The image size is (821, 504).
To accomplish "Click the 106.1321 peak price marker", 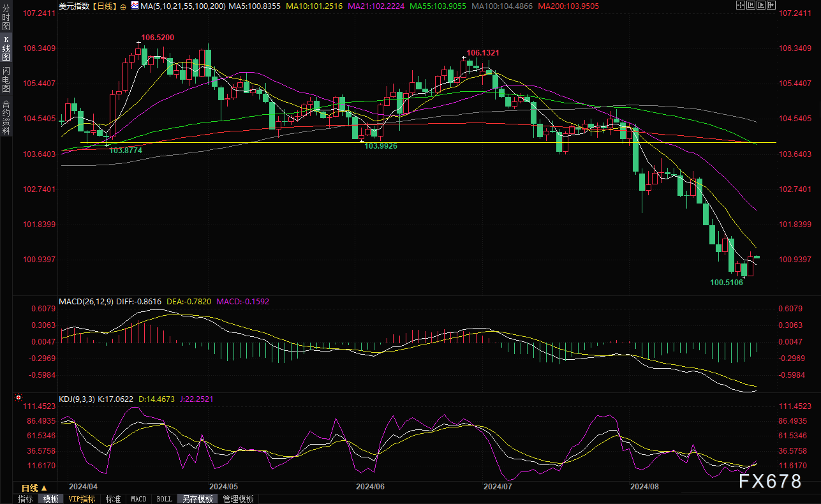I will (x=482, y=52).
